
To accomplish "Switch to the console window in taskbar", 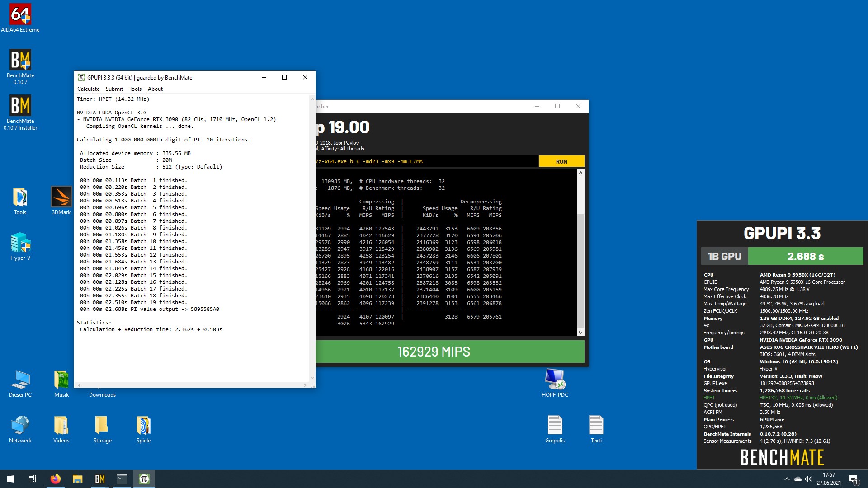I will [x=122, y=479].
